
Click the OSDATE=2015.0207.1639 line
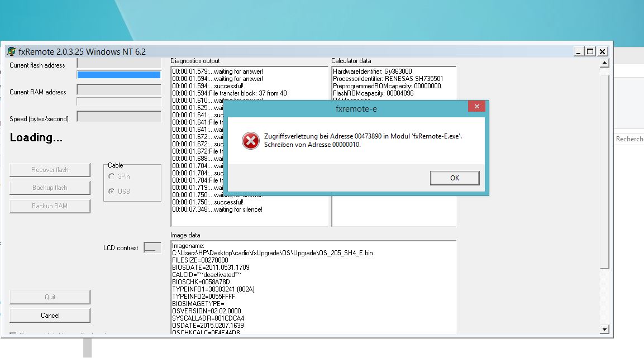click(x=208, y=326)
